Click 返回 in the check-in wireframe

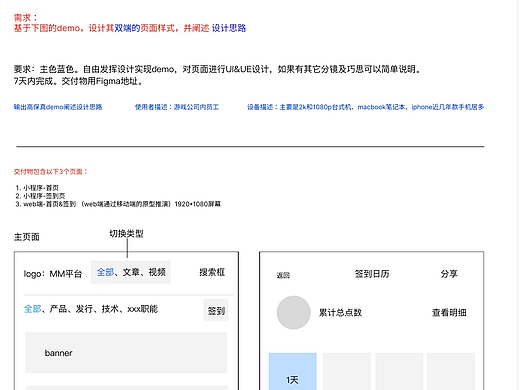(x=283, y=275)
